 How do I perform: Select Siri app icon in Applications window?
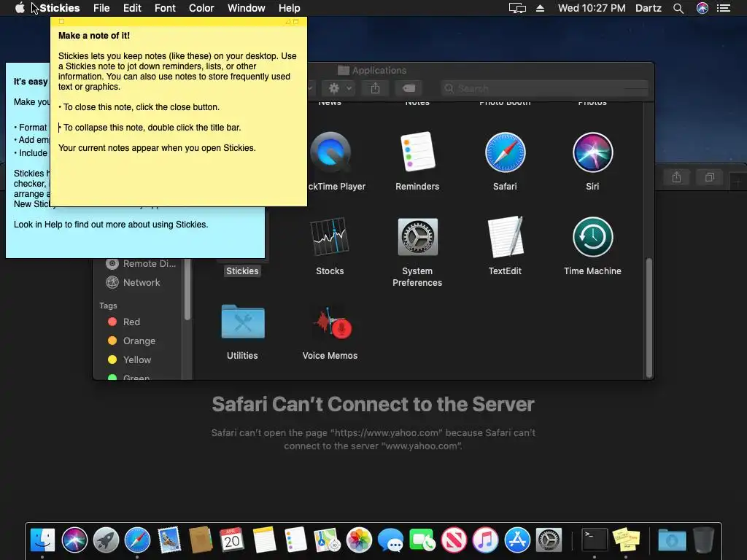[592, 152]
